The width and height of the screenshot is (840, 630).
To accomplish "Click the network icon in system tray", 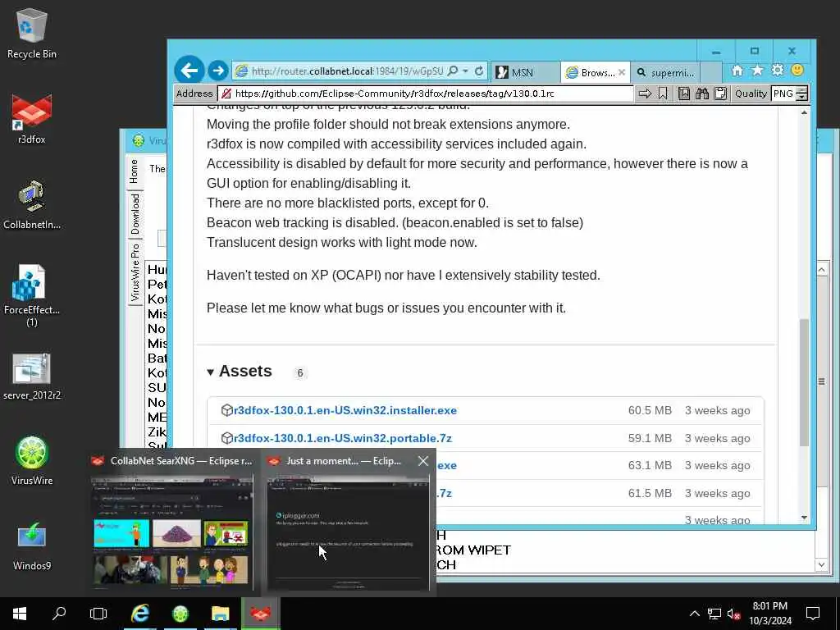I will [x=714, y=614].
